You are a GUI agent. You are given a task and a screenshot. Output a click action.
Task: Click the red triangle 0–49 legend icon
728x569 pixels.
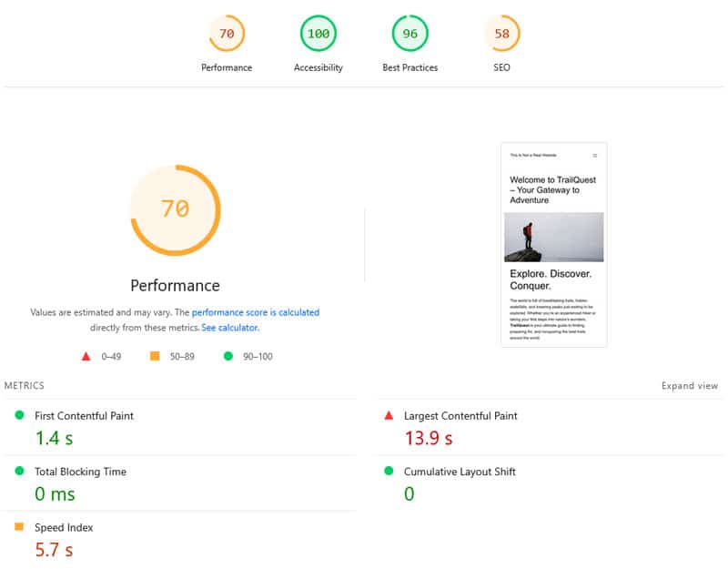(86, 357)
